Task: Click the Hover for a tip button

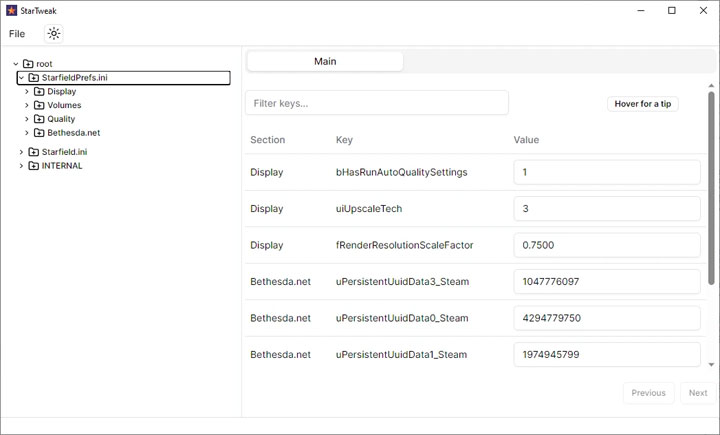Action: pyautogui.click(x=642, y=104)
